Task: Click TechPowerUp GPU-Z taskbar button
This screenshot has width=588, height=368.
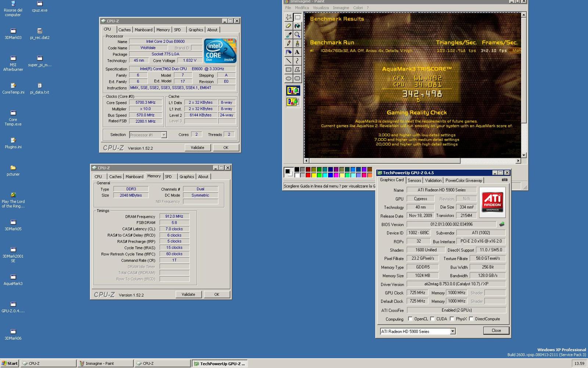Action: (x=219, y=363)
